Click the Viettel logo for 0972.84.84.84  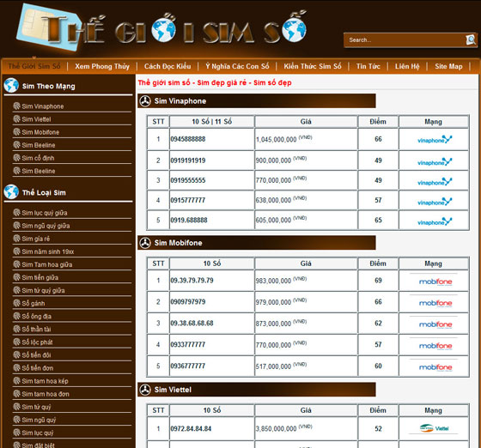coord(434,428)
